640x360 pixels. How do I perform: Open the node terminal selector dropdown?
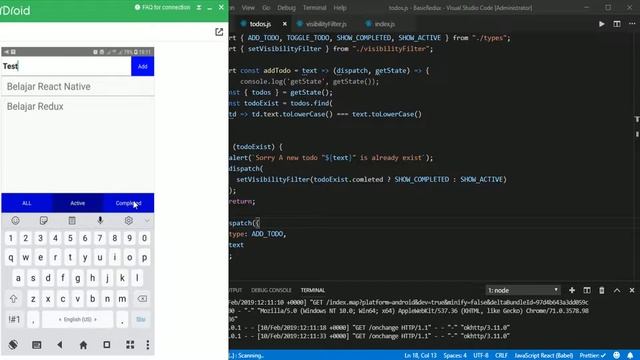(523, 290)
